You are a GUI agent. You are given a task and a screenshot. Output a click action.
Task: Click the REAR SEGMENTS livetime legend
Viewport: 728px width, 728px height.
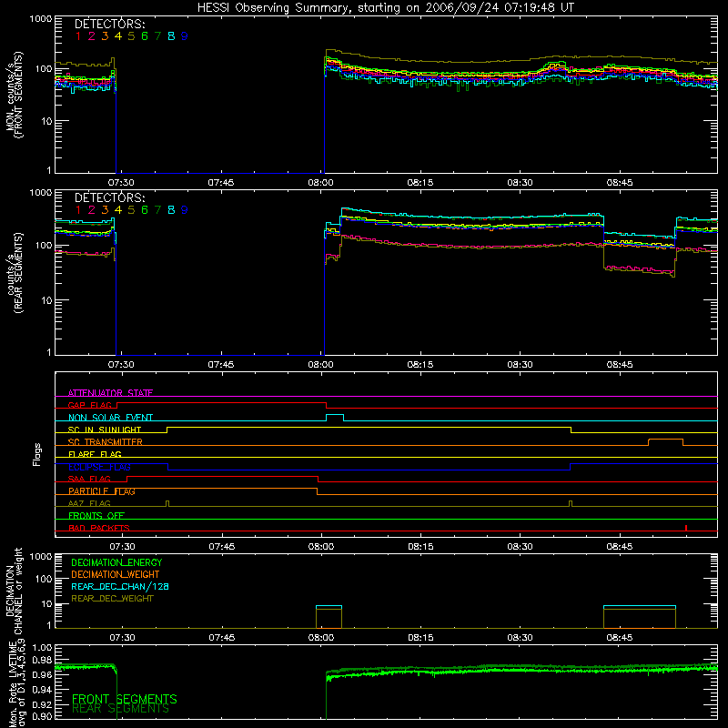[121, 709]
